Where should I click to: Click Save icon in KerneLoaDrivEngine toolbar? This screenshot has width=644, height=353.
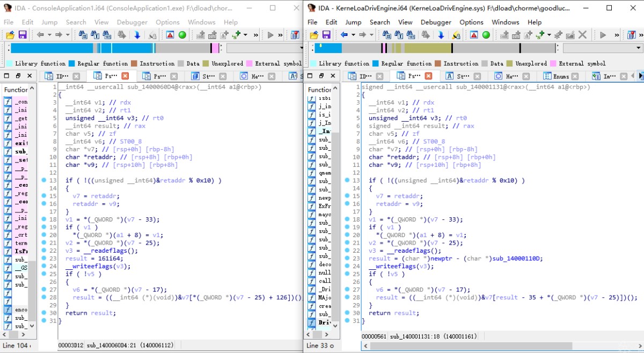point(326,35)
